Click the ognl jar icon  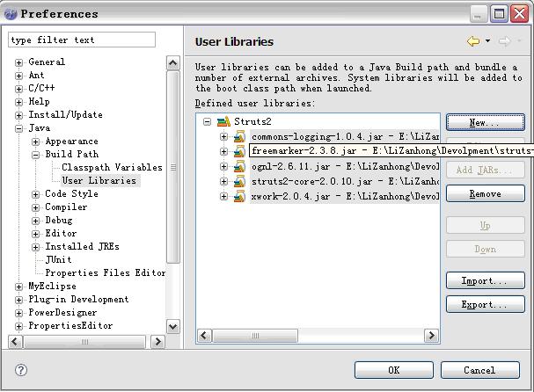240,166
